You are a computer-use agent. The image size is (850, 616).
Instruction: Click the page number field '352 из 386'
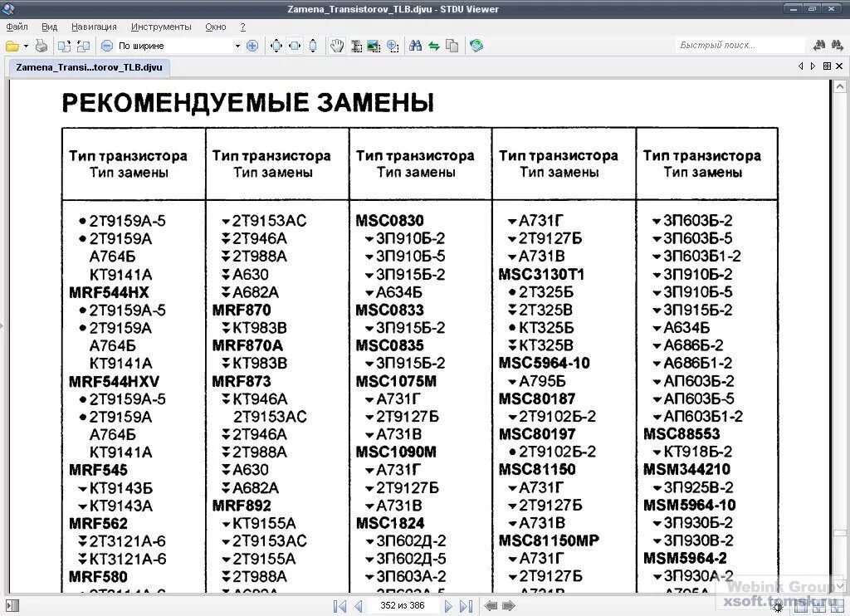coord(403,606)
